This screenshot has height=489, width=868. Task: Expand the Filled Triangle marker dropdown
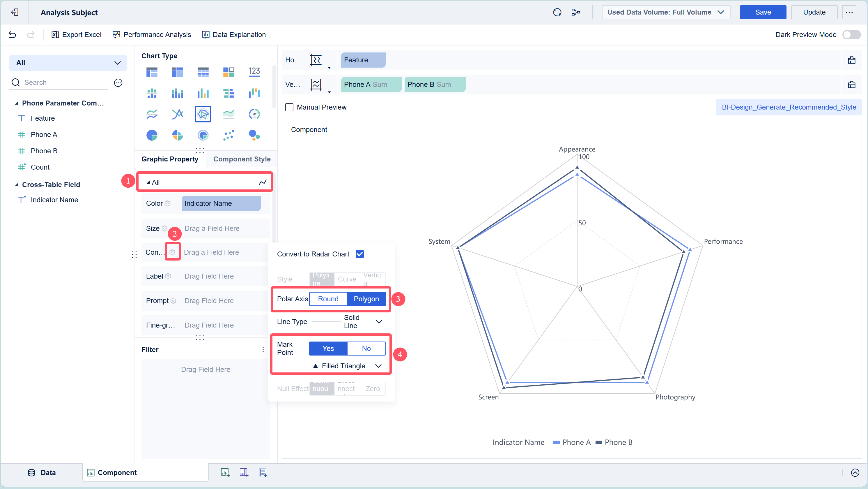346,366
